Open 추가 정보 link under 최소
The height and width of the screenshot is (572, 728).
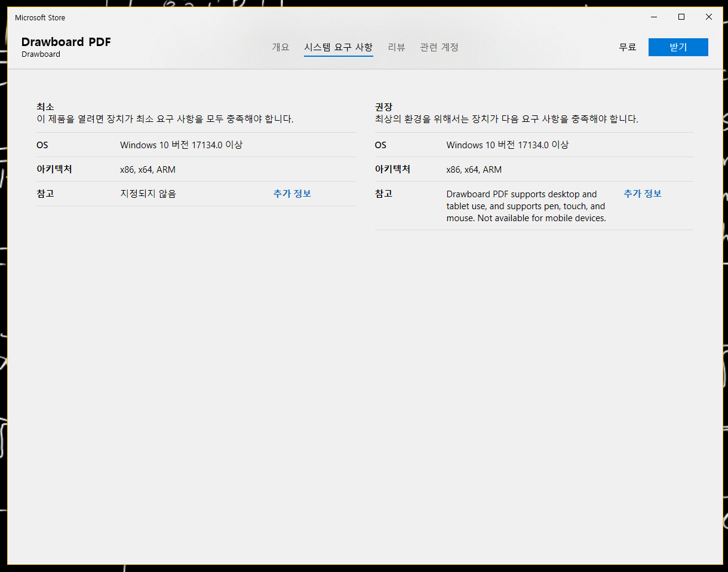292,194
